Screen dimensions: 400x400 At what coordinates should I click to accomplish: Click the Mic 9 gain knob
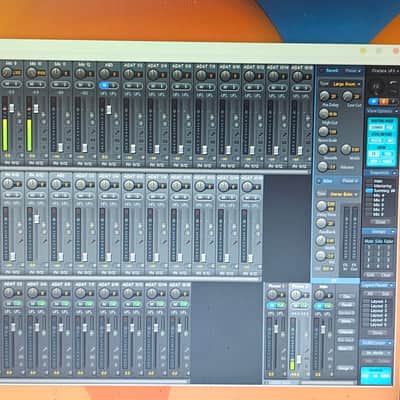(x=7, y=72)
